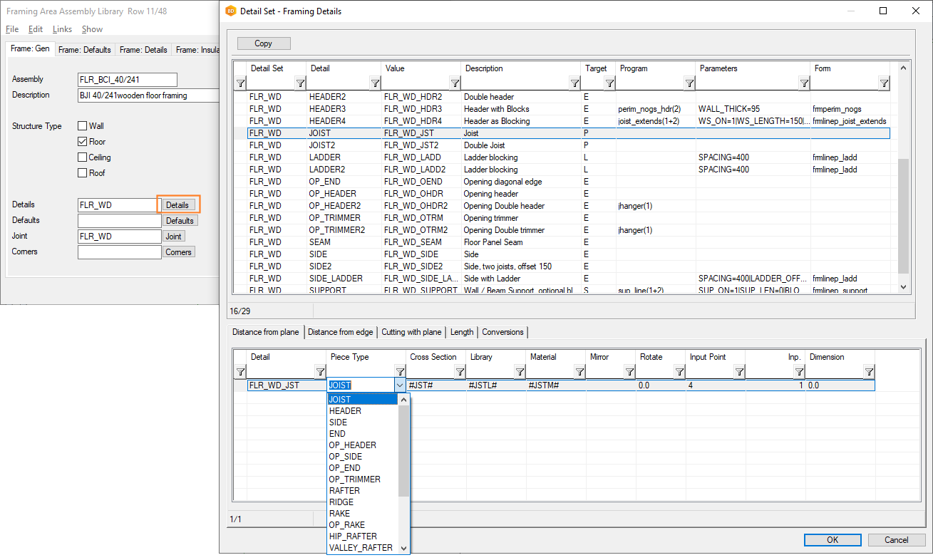The image size is (933, 560).
Task: Click the filter icon in Material column
Action: tap(579, 372)
